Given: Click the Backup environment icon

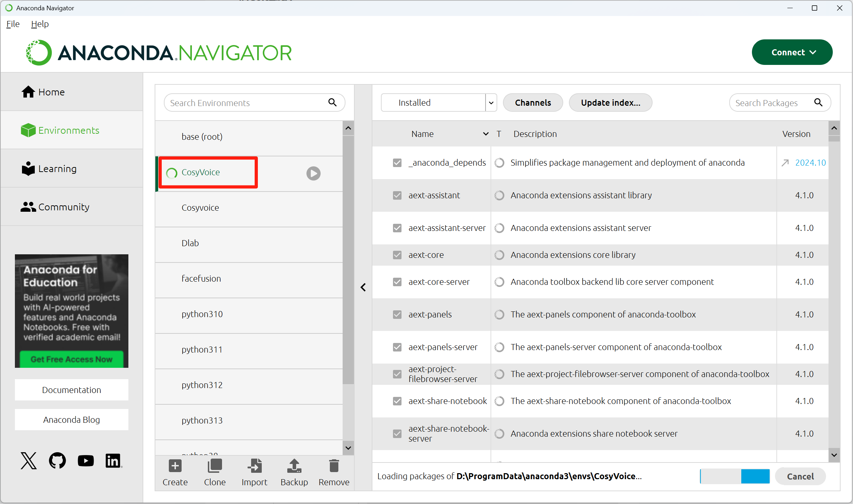Looking at the screenshot, I should pyautogui.click(x=294, y=466).
